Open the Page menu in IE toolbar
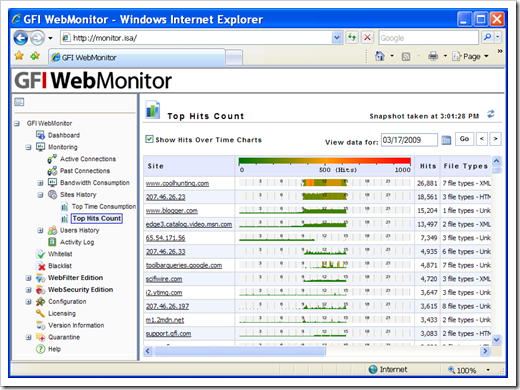Viewport: 520px width, 390px height. pyautogui.click(x=470, y=56)
